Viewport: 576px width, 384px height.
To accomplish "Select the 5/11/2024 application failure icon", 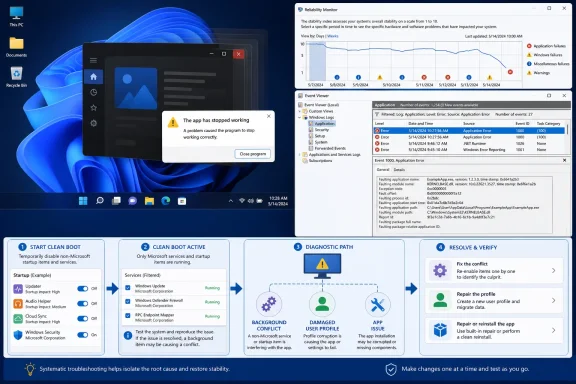I will point(424,77).
